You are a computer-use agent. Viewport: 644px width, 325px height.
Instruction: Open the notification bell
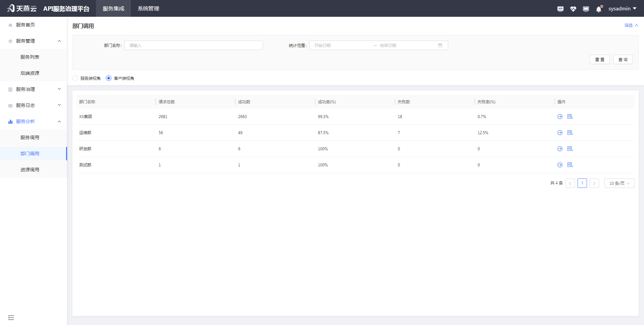(599, 9)
